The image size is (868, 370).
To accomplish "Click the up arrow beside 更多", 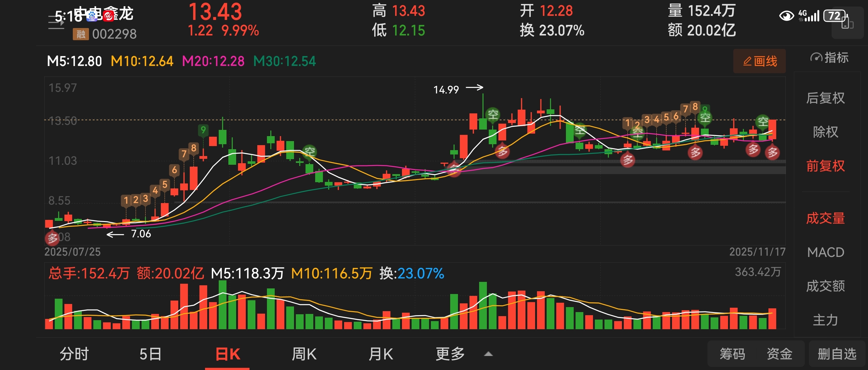I will click(488, 354).
